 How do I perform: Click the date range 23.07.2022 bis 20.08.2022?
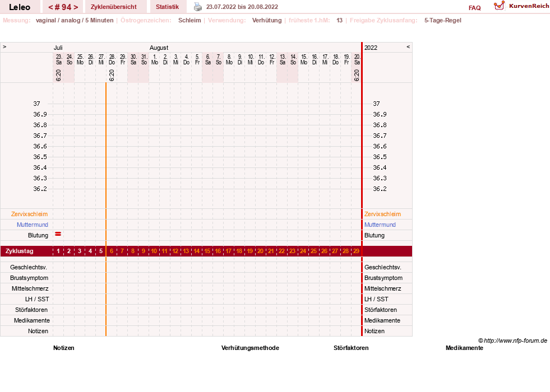coord(242,7)
